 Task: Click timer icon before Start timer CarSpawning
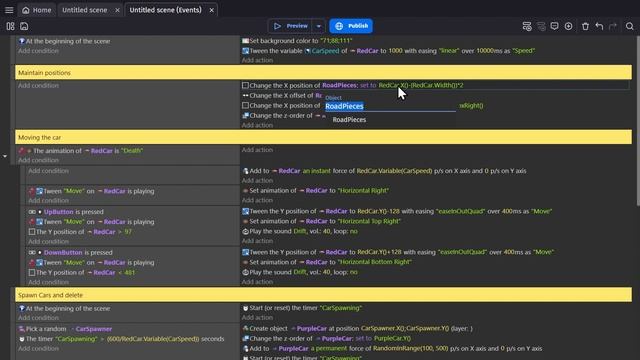coord(245,308)
